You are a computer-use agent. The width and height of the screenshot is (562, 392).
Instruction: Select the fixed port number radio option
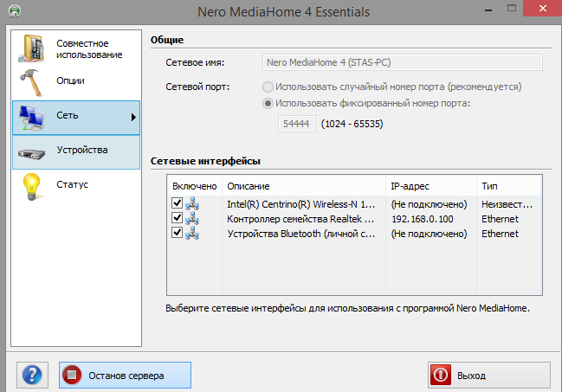[268, 104]
